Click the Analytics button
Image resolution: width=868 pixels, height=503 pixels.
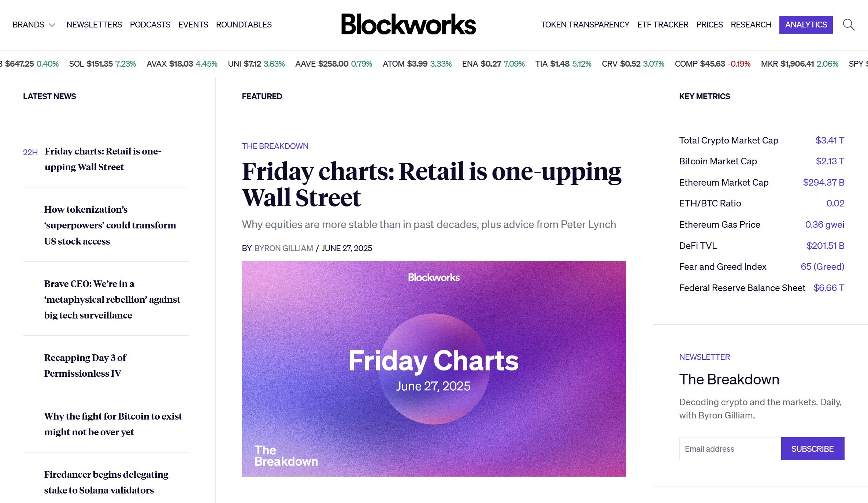[806, 25]
